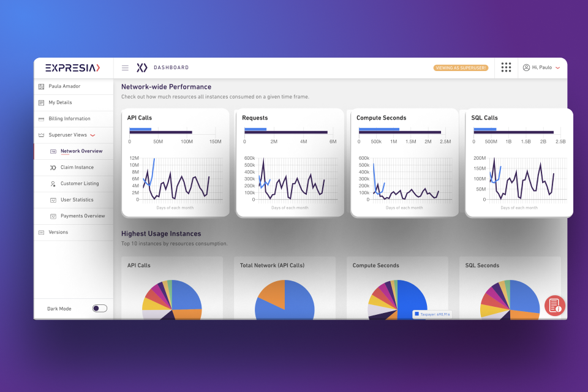Click the red document info floating button
This screenshot has width=588, height=392.
pos(555,306)
